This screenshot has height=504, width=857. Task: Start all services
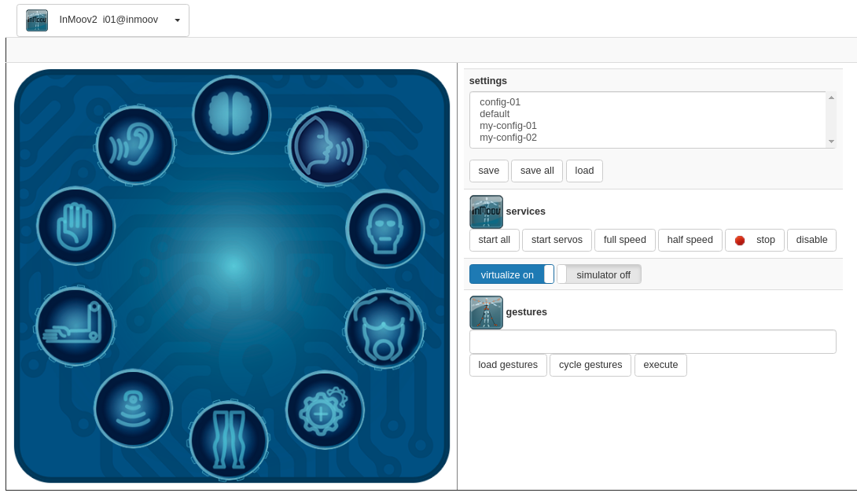coord(494,240)
